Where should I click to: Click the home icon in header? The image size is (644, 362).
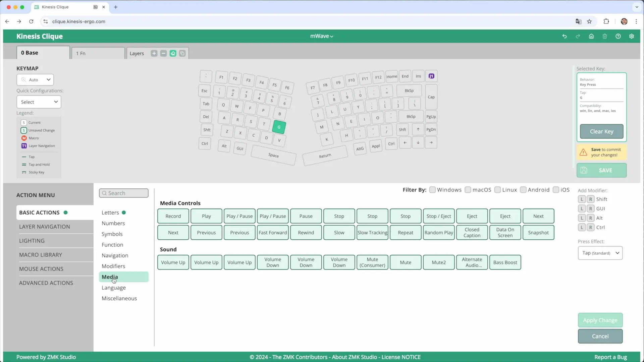point(591,36)
